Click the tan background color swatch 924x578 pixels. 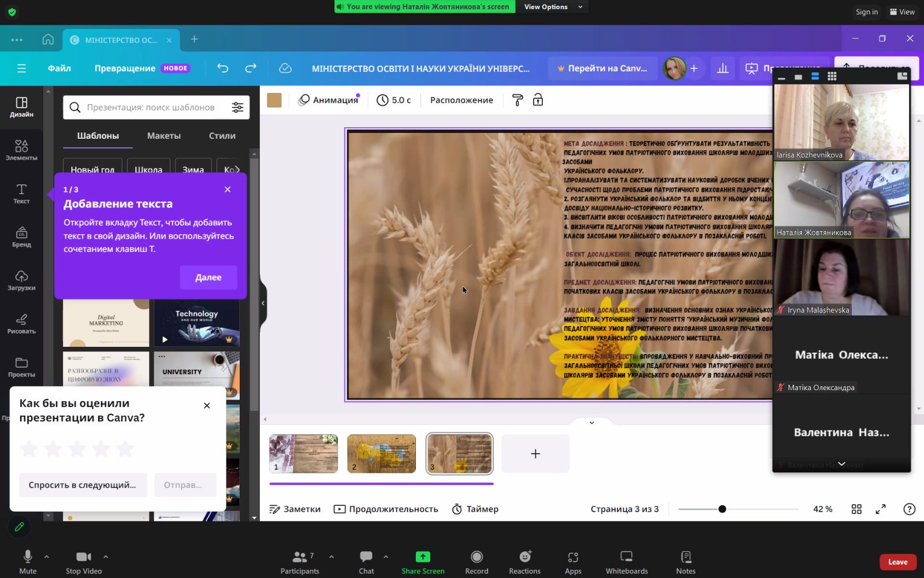(274, 100)
